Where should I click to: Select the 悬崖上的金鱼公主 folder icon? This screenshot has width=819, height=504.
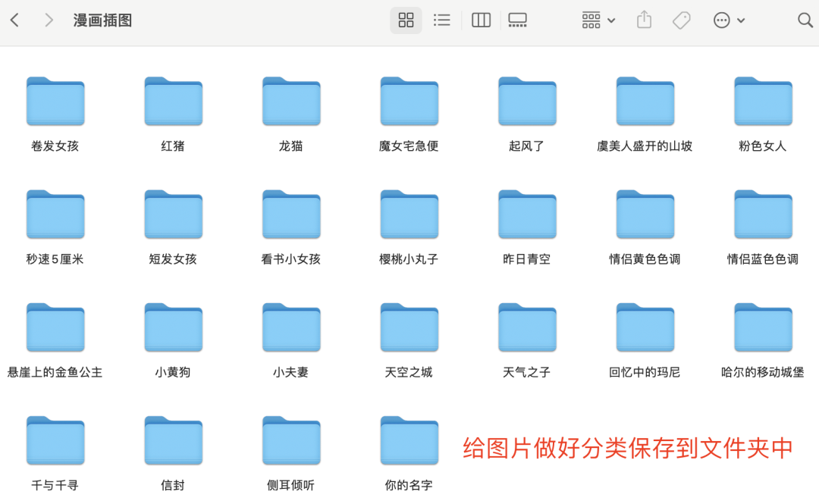pyautogui.click(x=55, y=327)
